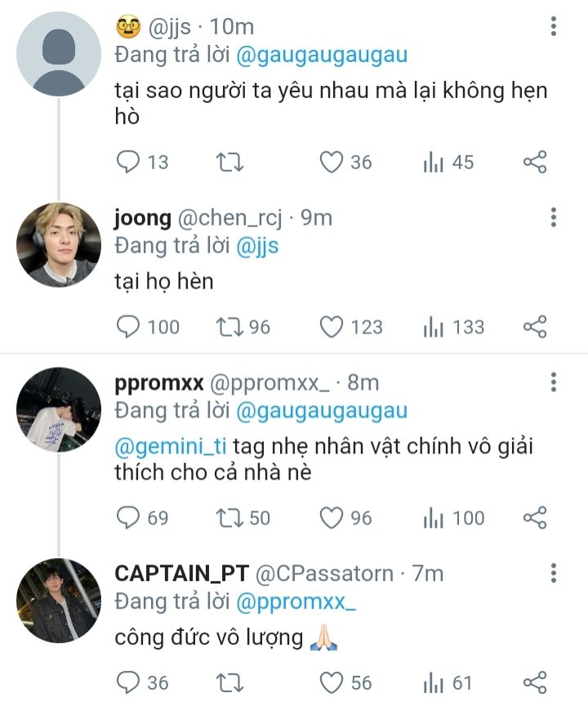Like ppromxx's tweet with 96 likes
The height and width of the screenshot is (706, 588).
click(331, 518)
